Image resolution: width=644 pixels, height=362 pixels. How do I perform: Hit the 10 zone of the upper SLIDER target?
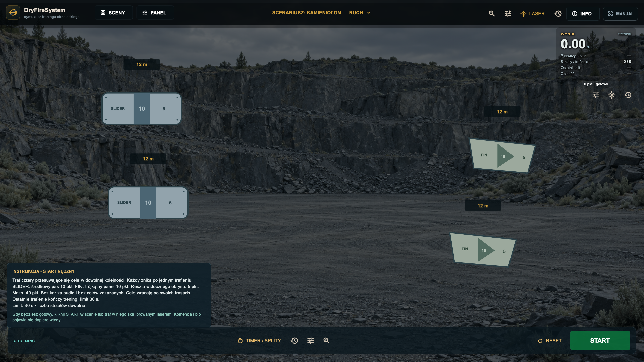pos(142,109)
